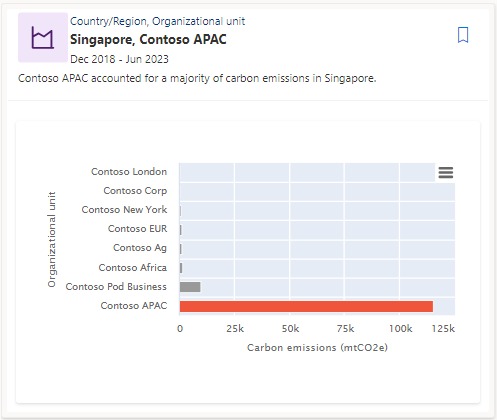Click the Carbon emissions (mtCO2e) axis title
Viewport: 497px width, 420px height.
(x=317, y=348)
